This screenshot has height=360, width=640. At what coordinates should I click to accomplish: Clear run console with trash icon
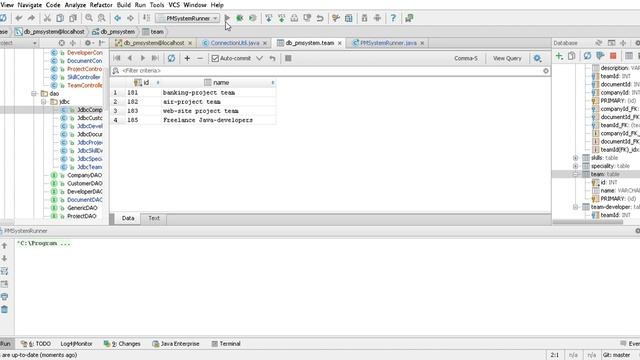[4, 309]
